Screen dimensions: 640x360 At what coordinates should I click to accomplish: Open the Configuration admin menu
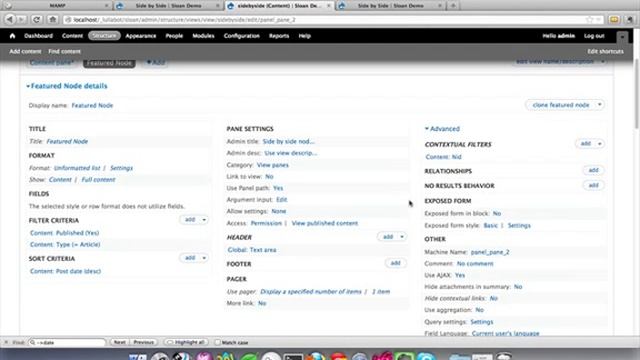click(x=242, y=36)
